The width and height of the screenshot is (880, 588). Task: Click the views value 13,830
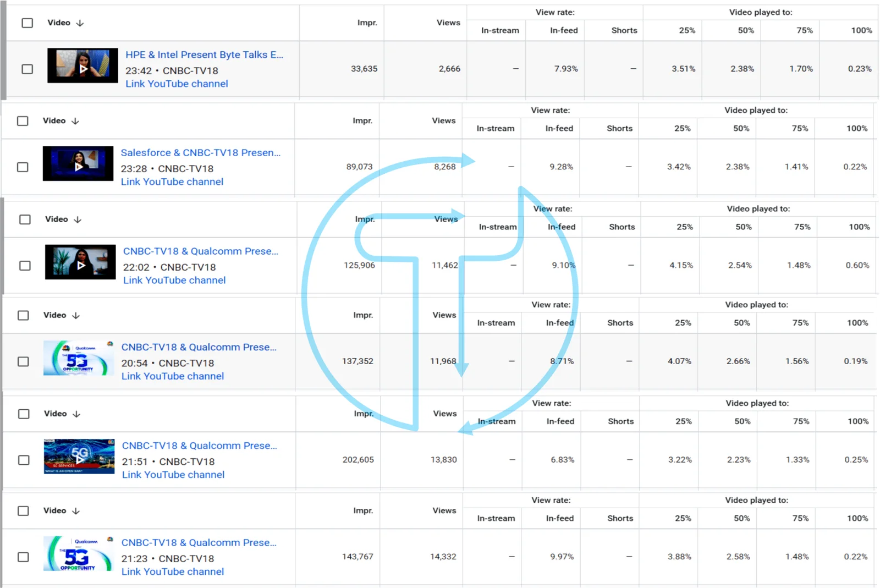tap(444, 460)
